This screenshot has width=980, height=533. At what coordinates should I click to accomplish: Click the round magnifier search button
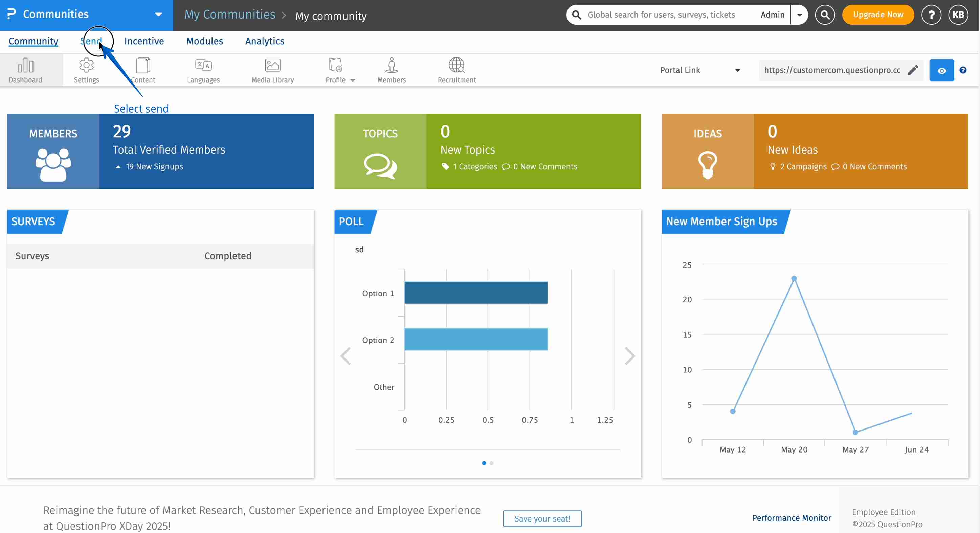(x=824, y=15)
